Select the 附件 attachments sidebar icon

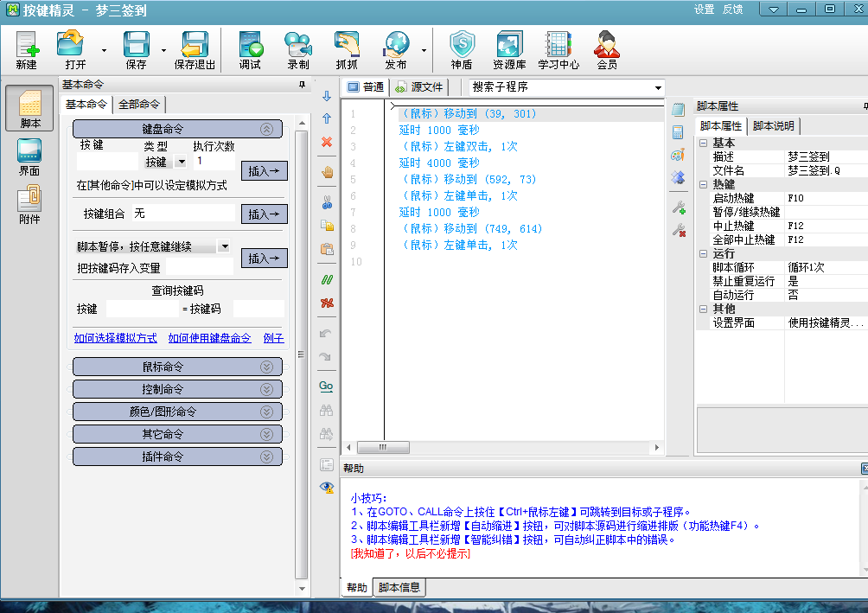pos(29,206)
